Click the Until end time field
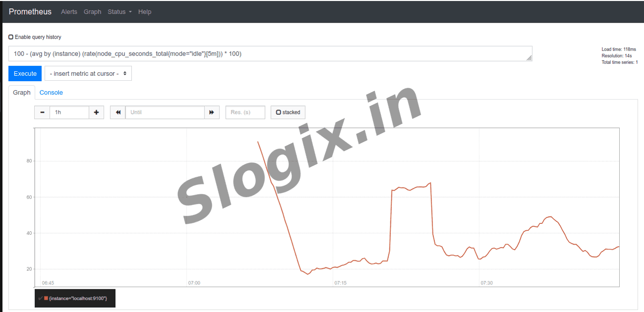Image resolution: width=644 pixels, height=312 pixels. click(x=165, y=112)
